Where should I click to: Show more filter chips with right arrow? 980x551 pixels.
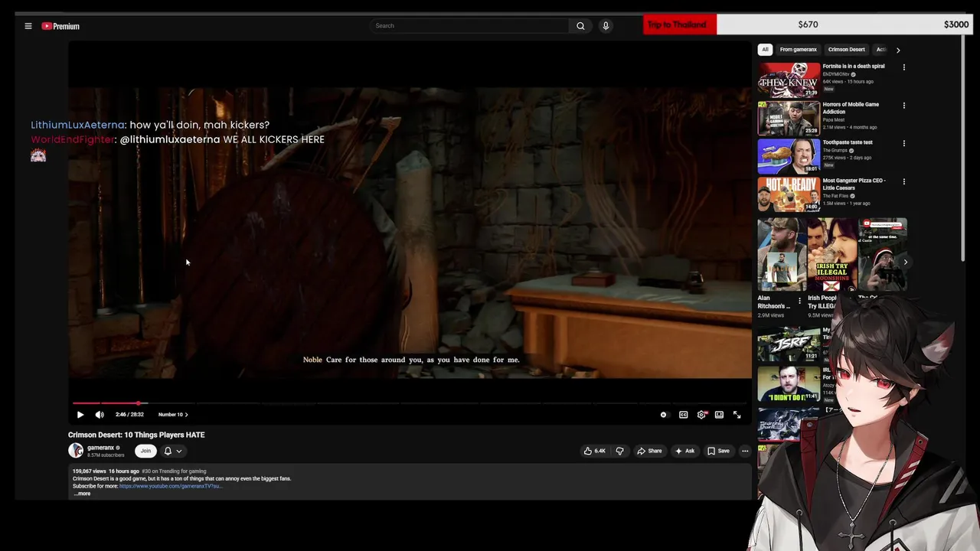click(898, 50)
